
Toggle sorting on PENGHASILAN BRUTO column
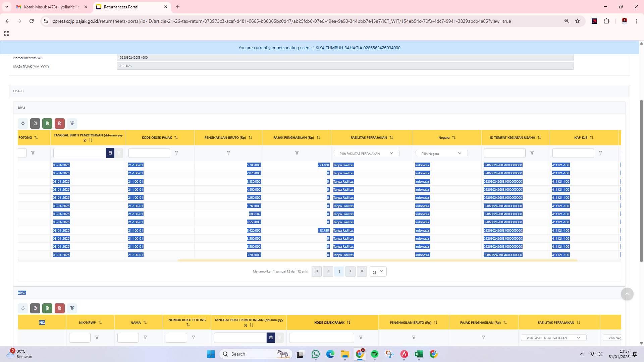click(250, 137)
